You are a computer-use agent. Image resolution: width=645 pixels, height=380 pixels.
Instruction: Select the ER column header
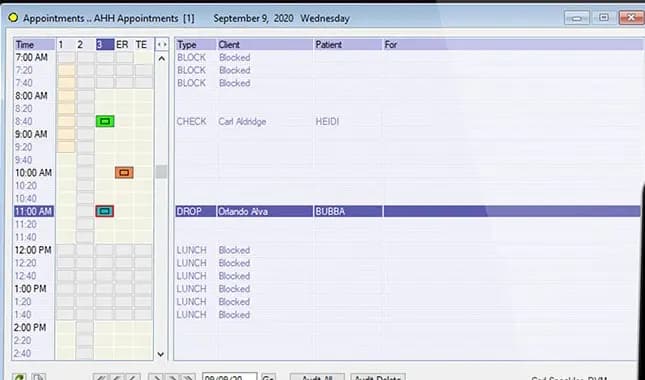click(x=124, y=44)
